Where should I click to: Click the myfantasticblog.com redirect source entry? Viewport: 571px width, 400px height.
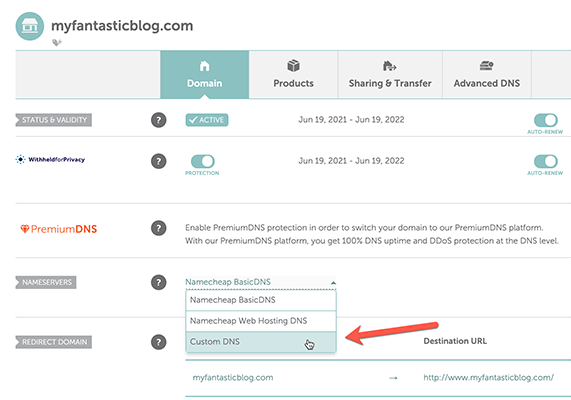tap(233, 377)
